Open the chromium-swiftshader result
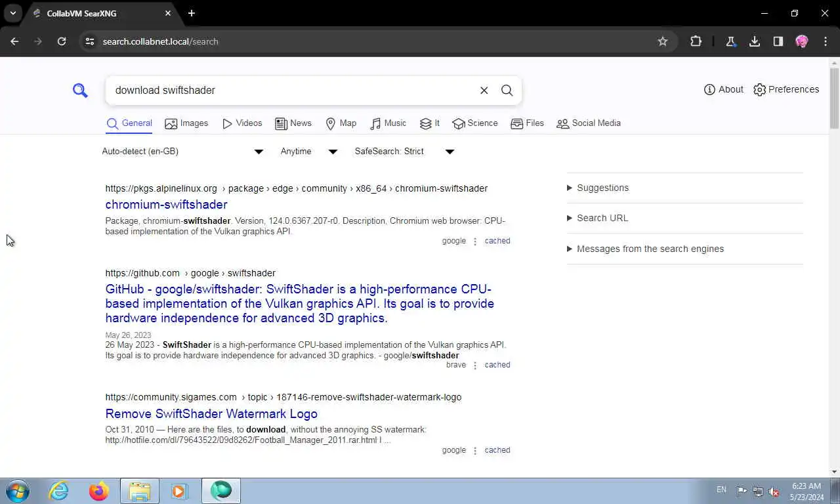 click(166, 205)
